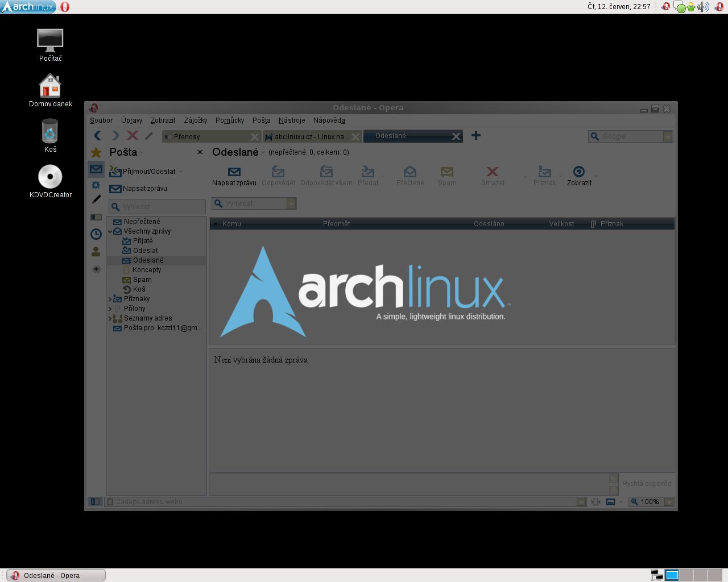
Task: Select Pošta pro kozzi11@gm... account
Action: (158, 328)
